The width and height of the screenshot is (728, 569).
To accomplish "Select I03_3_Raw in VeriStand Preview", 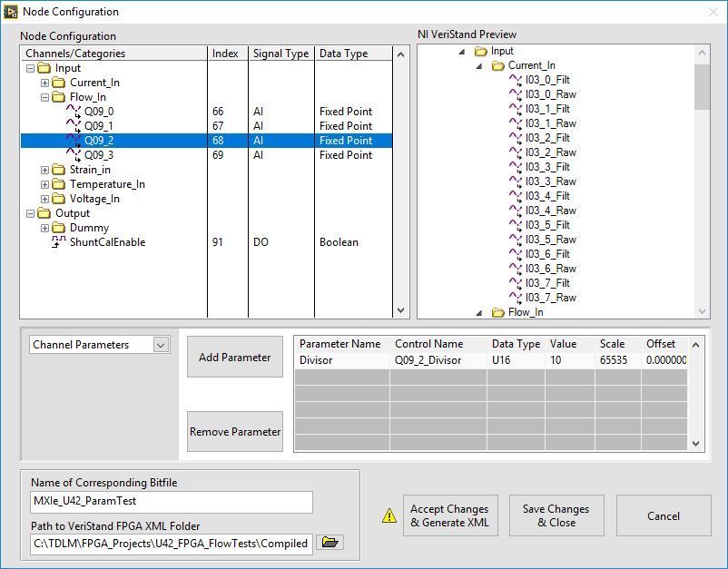I will click(551, 181).
